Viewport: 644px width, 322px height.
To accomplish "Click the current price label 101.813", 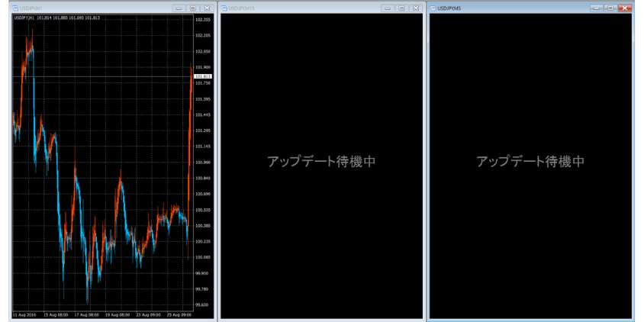I will pos(203,76).
